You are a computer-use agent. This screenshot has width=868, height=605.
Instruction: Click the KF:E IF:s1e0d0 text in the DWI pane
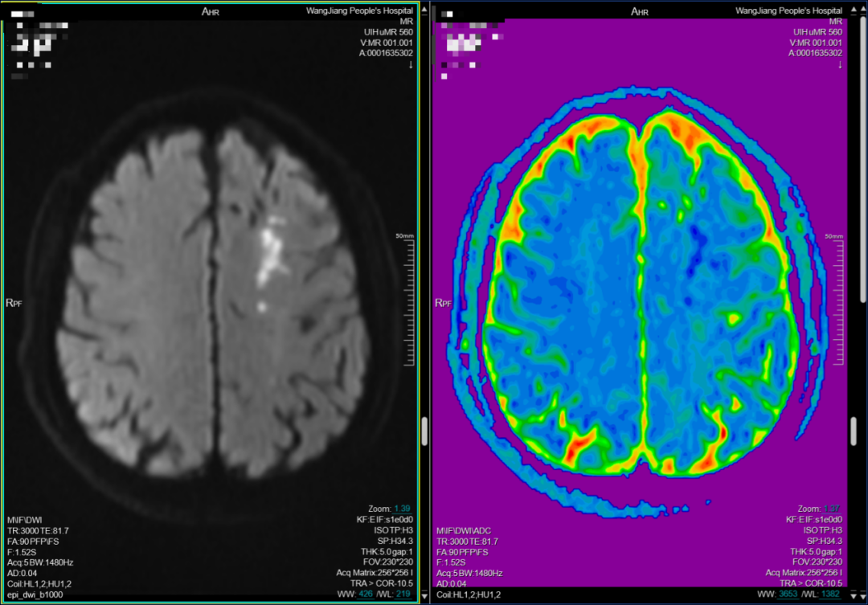(x=385, y=520)
